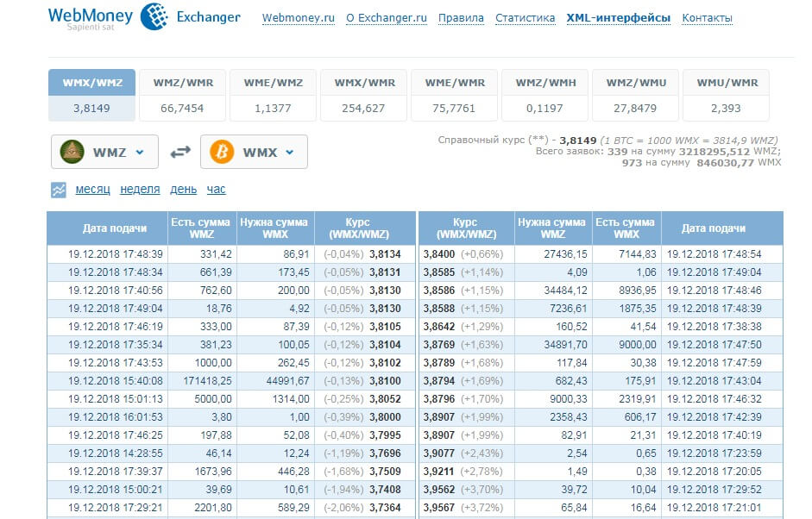Click the rate 3,8134 in first row
This screenshot has width=812, height=519.
tap(385, 254)
